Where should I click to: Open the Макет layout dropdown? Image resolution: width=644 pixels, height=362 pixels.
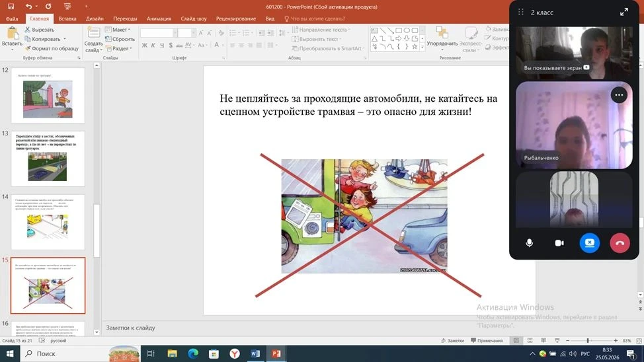[118, 30]
